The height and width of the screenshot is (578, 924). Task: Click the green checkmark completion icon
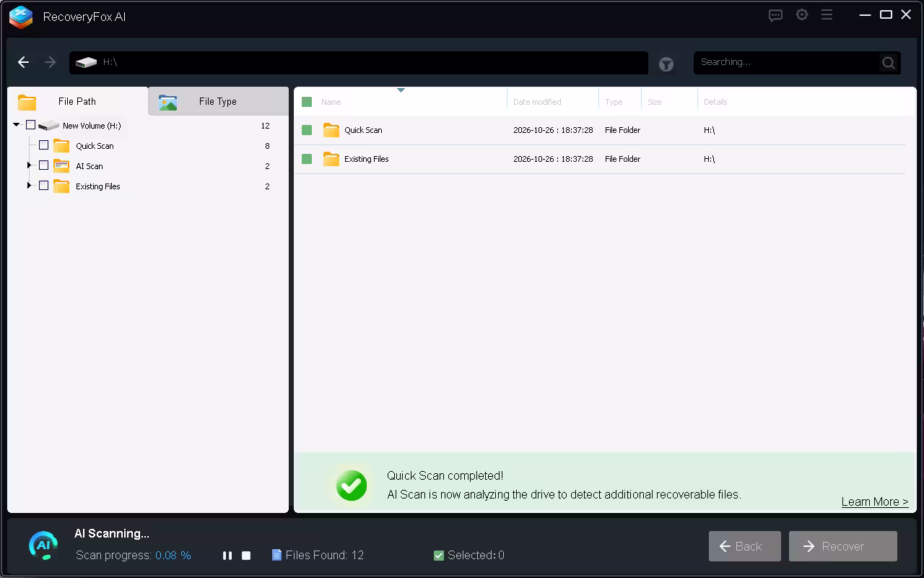pyautogui.click(x=352, y=486)
